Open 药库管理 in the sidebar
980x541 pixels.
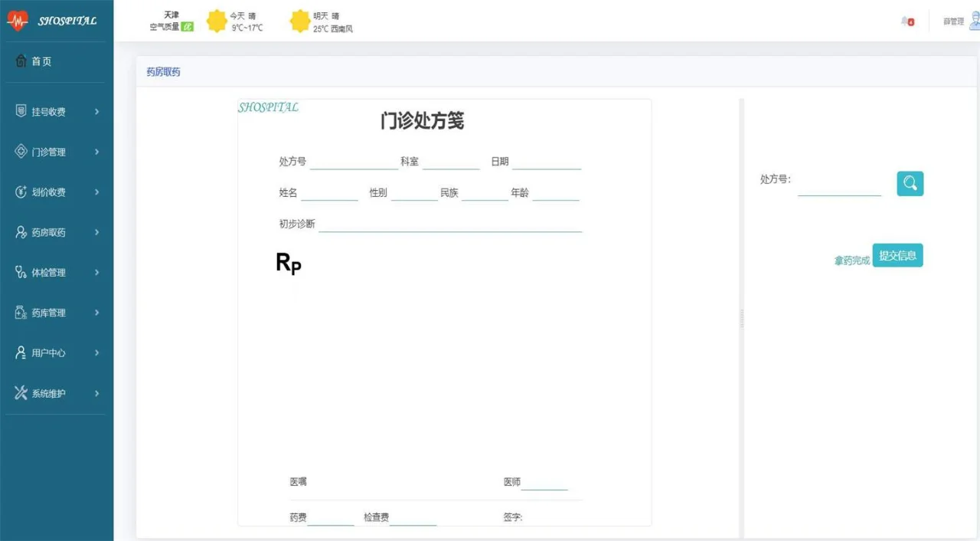click(49, 313)
